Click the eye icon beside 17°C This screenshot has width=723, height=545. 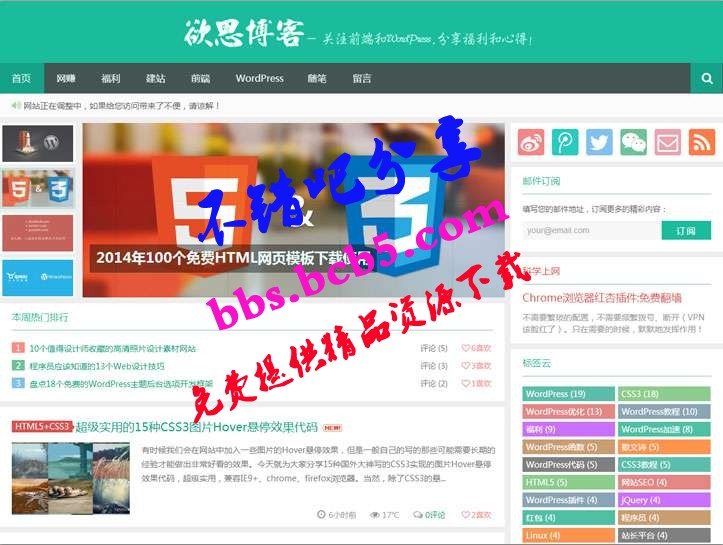pyautogui.click(x=374, y=515)
